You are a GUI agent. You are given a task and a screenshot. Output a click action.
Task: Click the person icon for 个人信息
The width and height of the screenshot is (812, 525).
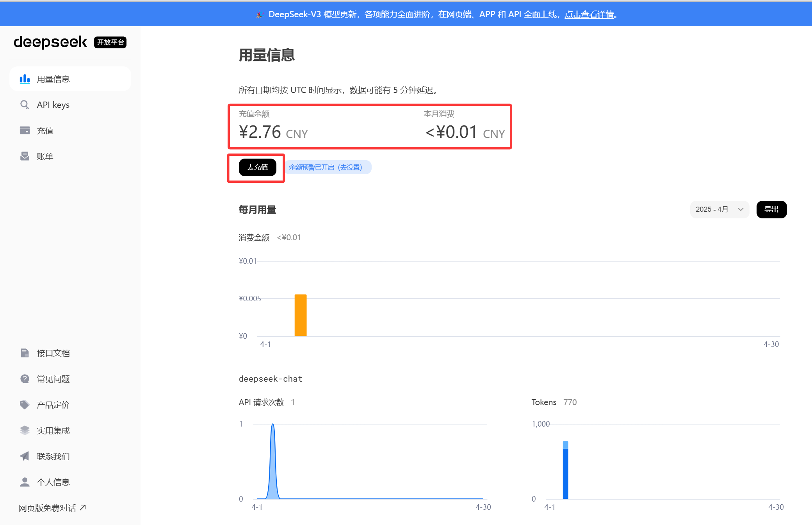tap(25, 482)
